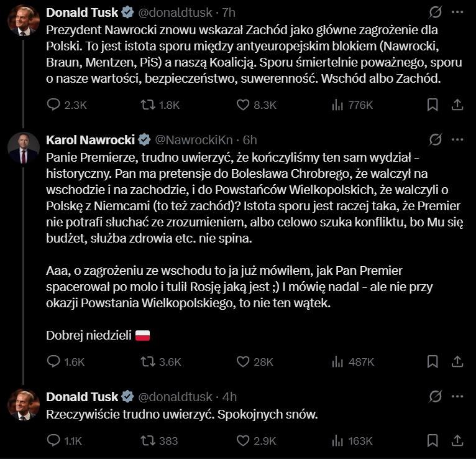
Task: Open more options on Karol Nawrocki's post
Action: tap(458, 139)
